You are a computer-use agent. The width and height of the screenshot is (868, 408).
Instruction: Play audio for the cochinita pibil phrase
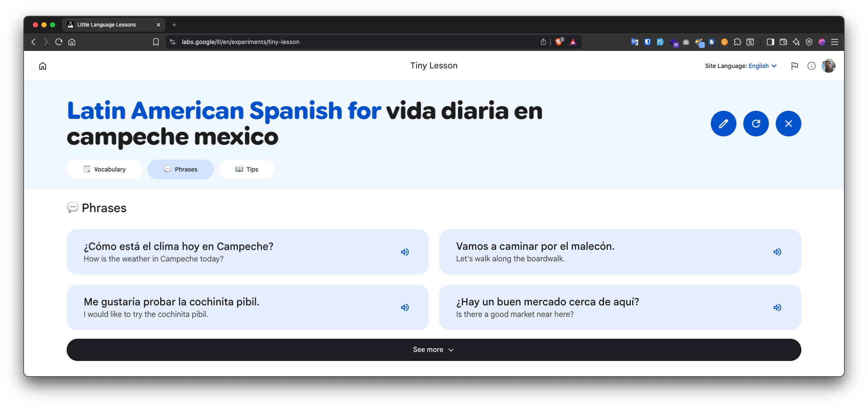tap(405, 307)
